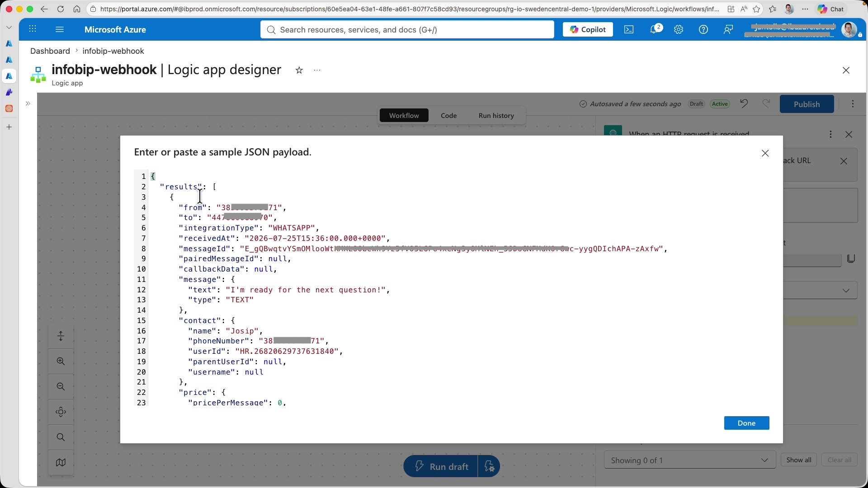Click the fit-to-view canvas control
Viewport: 868px width, 488px height.
[61, 336]
